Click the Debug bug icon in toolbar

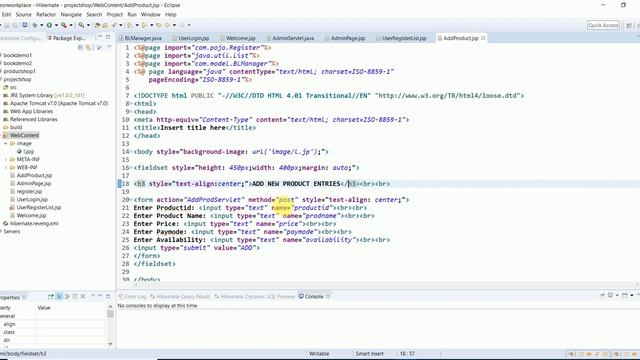coord(35,25)
